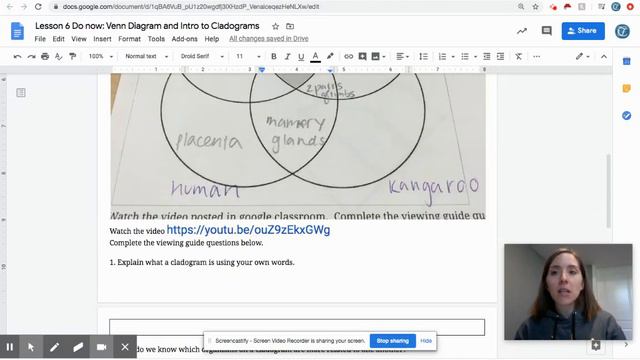Image resolution: width=640 pixels, height=360 pixels.
Task: Move document with folder icon
Action: (290, 27)
